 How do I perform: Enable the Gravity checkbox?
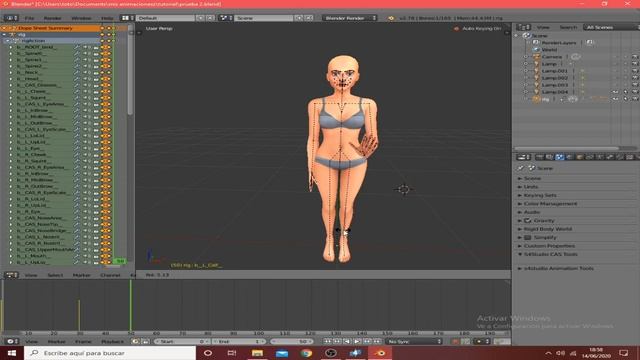(x=527, y=220)
